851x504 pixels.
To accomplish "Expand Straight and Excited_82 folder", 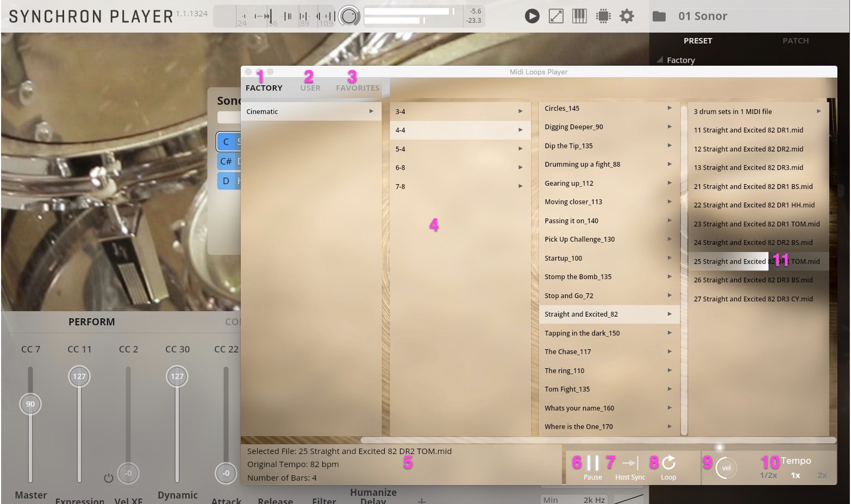I will click(609, 314).
